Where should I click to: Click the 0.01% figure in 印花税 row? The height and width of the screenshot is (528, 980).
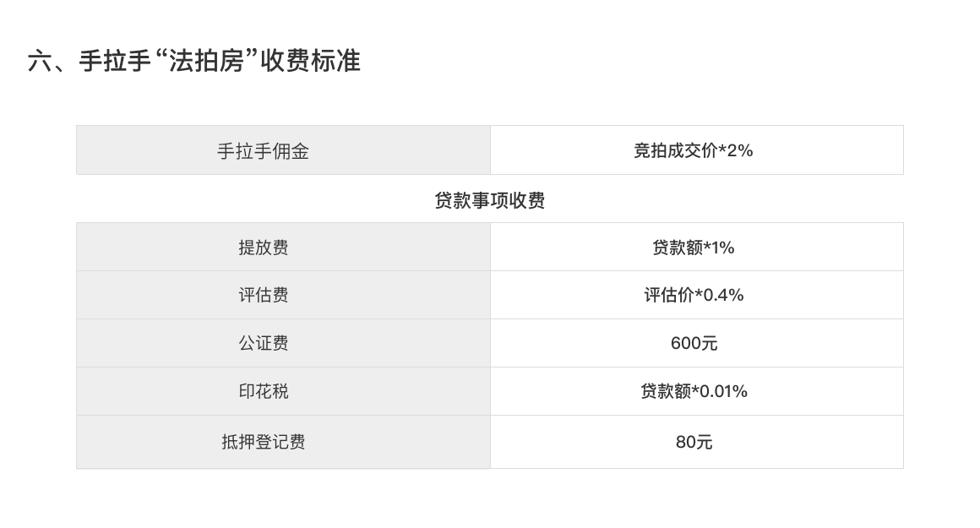click(723, 391)
